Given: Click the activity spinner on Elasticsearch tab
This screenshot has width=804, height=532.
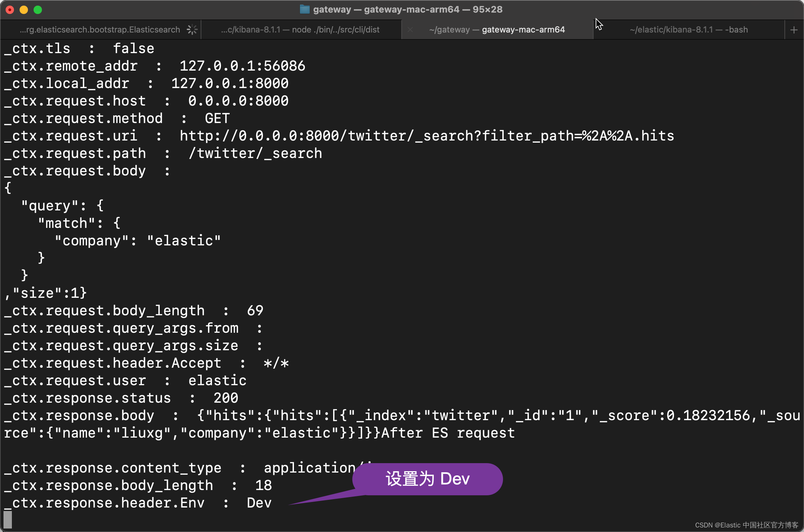Looking at the screenshot, I should click(x=192, y=30).
